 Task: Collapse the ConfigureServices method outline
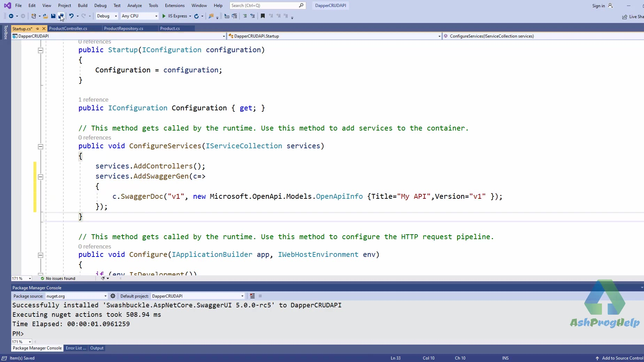[x=40, y=147]
